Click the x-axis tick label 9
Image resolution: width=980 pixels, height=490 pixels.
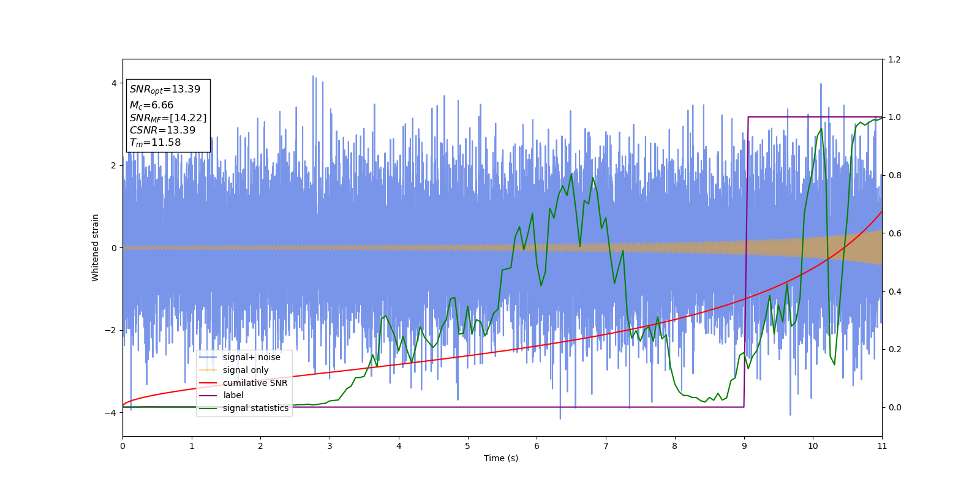pos(744,446)
